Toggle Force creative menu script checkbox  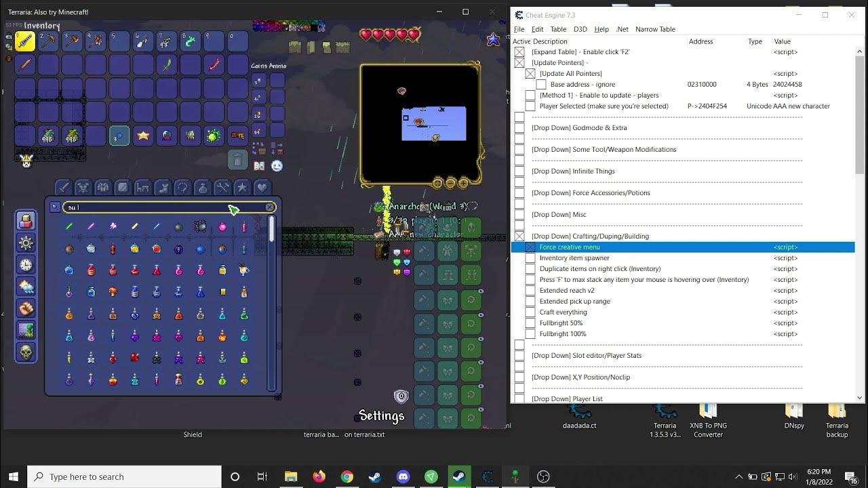click(x=530, y=247)
